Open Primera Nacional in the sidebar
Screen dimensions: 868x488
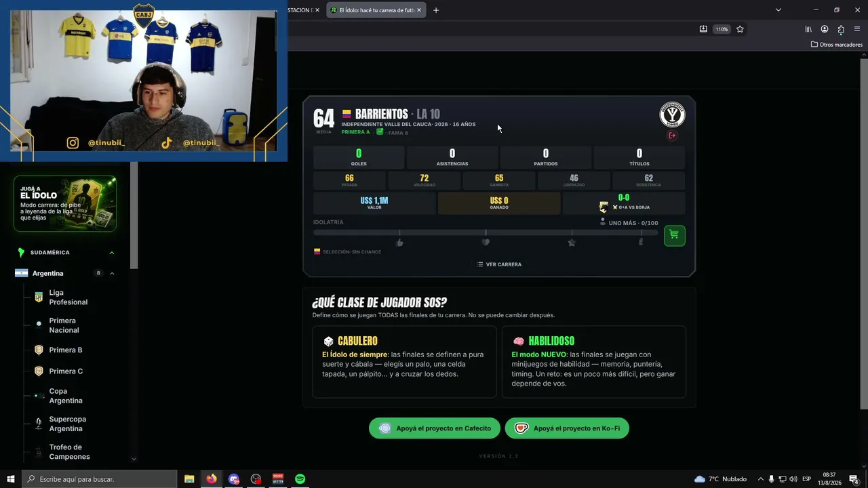[65, 325]
